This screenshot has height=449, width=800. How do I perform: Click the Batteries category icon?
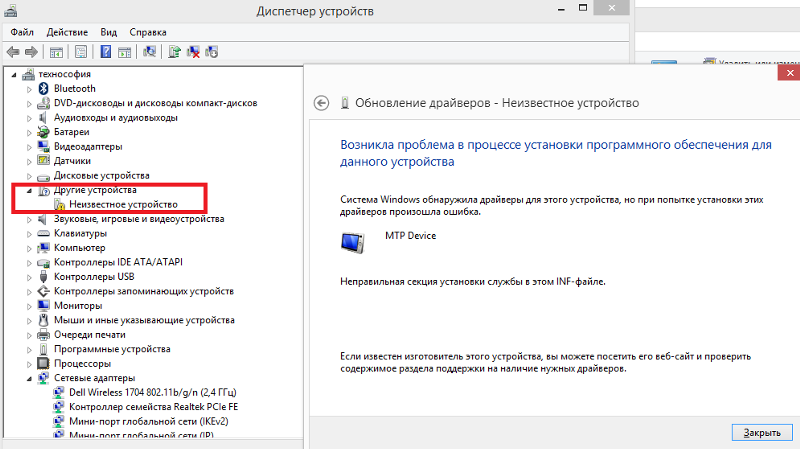[43, 132]
